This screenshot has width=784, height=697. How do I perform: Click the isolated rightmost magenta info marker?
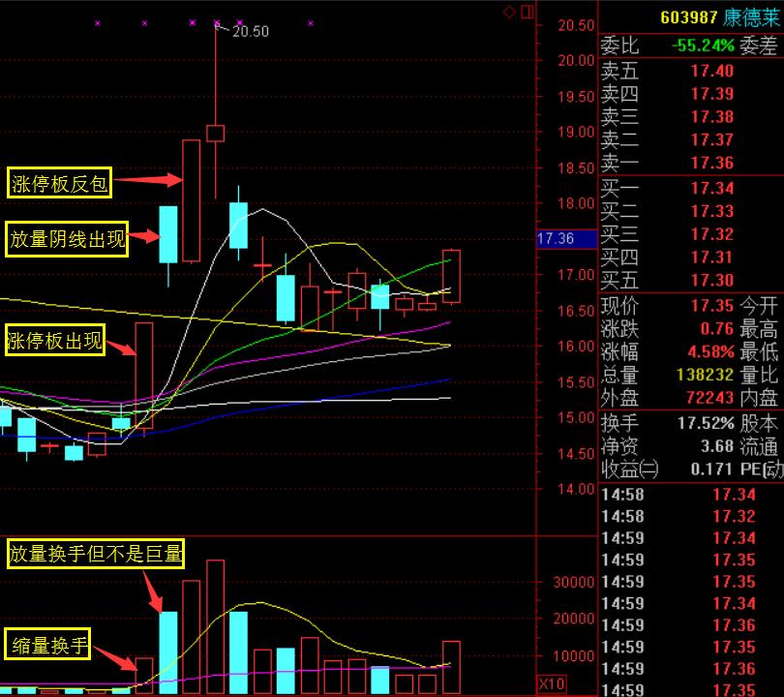pyautogui.click(x=311, y=23)
